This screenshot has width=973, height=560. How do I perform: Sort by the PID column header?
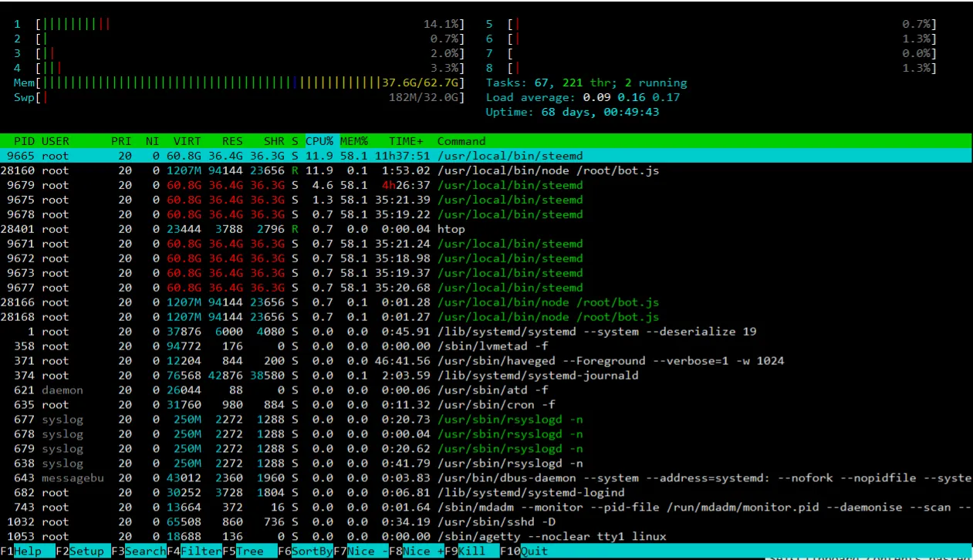pos(24,141)
